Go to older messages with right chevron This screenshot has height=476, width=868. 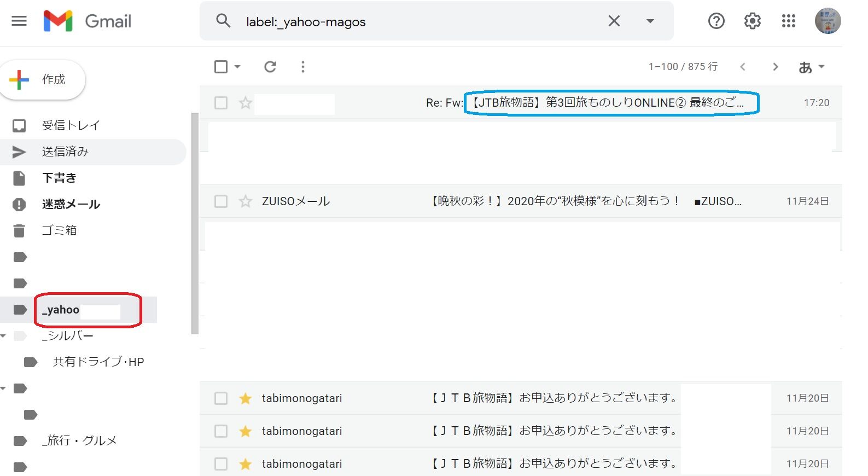point(776,67)
